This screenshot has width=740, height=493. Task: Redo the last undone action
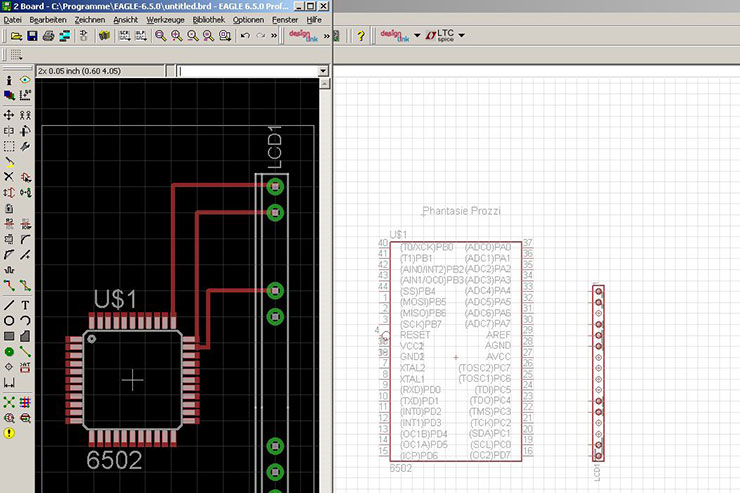click(x=261, y=36)
